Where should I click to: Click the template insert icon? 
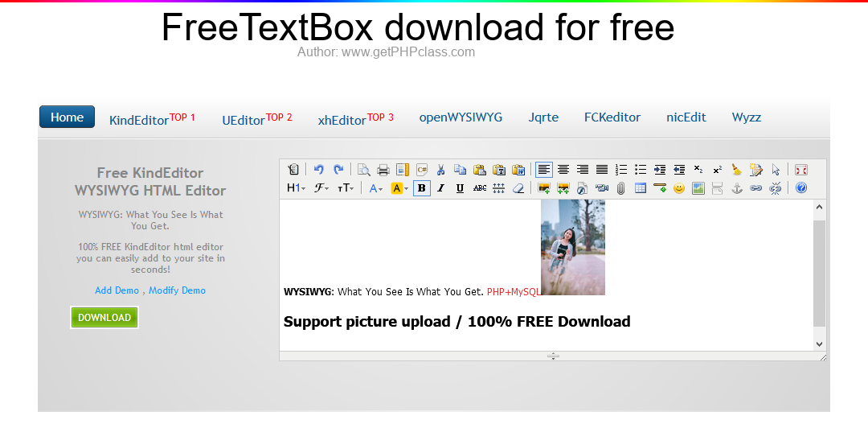coord(403,170)
